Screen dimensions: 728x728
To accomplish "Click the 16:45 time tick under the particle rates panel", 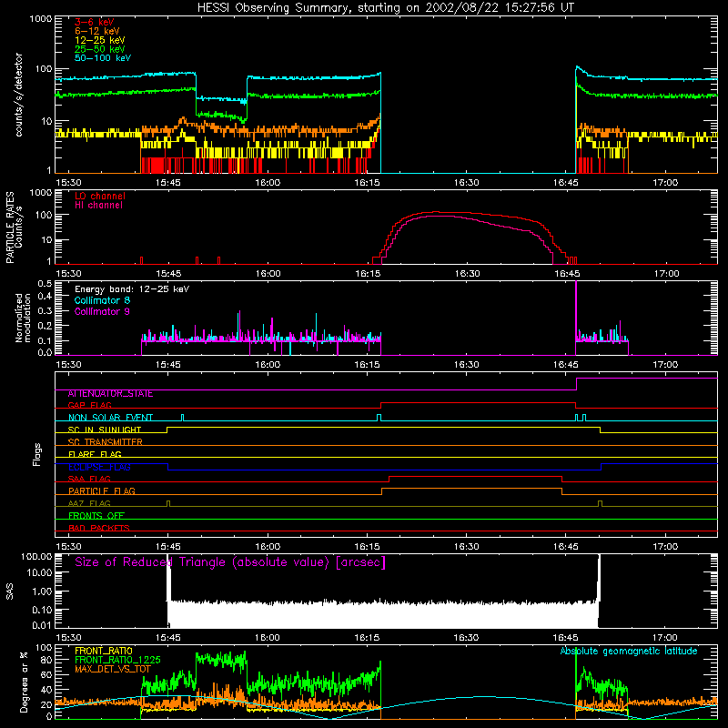I will tap(566, 274).
